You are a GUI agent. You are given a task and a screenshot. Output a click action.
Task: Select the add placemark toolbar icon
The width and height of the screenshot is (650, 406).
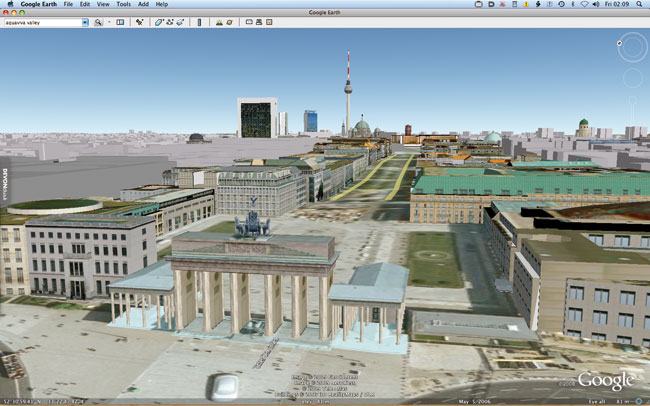[139, 21]
